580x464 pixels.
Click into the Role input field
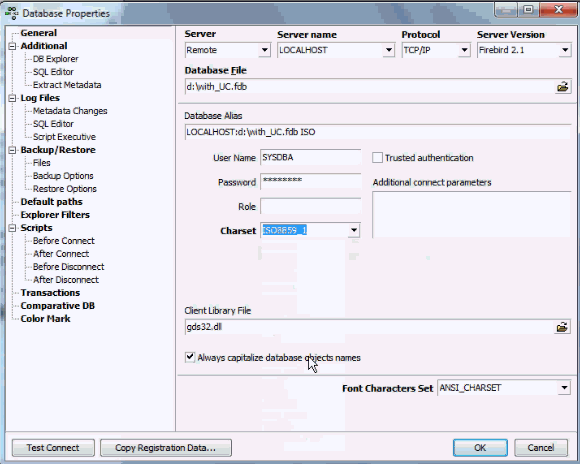pyautogui.click(x=311, y=206)
